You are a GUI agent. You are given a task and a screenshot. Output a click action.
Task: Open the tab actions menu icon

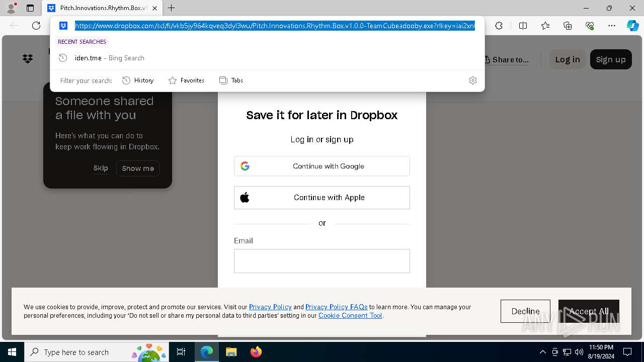[30, 8]
